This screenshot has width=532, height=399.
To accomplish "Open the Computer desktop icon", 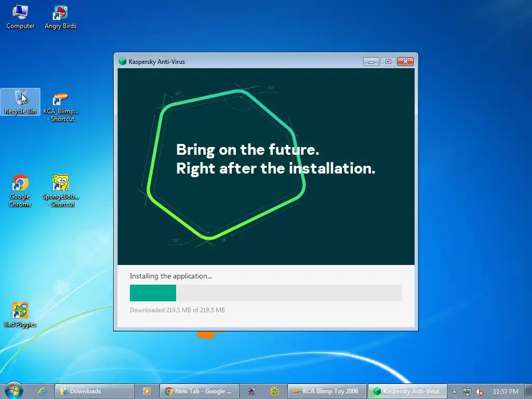I will point(20,17).
